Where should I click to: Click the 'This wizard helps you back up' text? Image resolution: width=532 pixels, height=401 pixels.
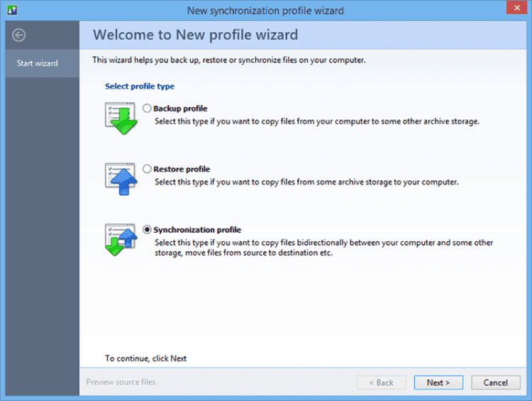229,60
